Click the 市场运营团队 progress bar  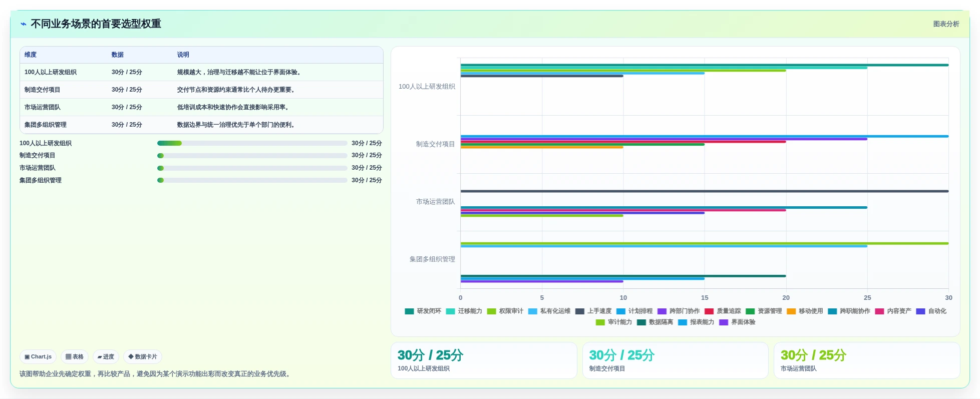click(x=252, y=168)
